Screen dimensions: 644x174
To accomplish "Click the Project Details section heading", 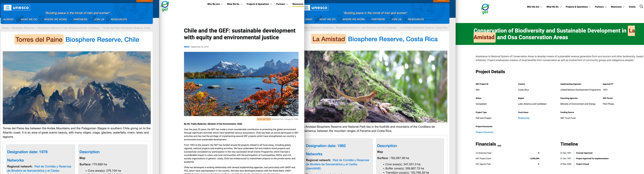I will [490, 72].
